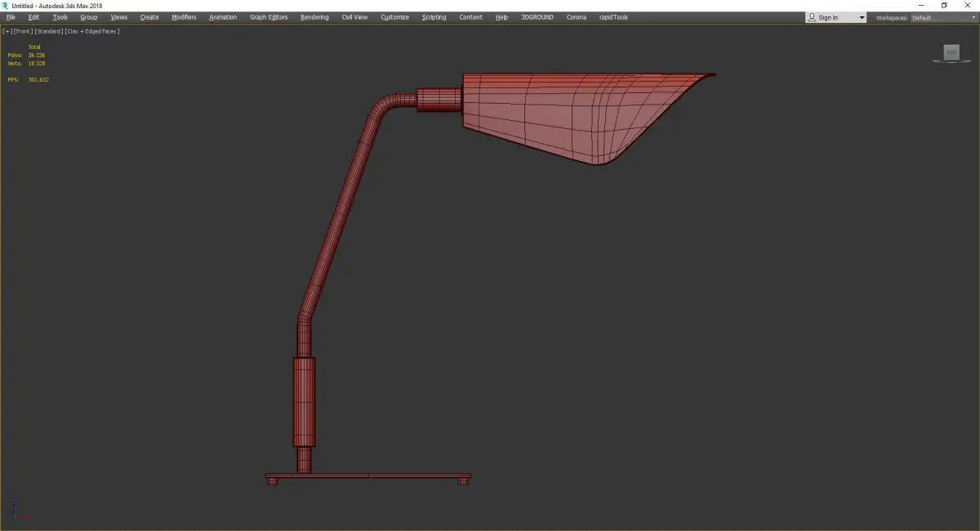This screenshot has height=531, width=980.
Task: Click the [+] viewport general label
Action: pyautogui.click(x=7, y=31)
